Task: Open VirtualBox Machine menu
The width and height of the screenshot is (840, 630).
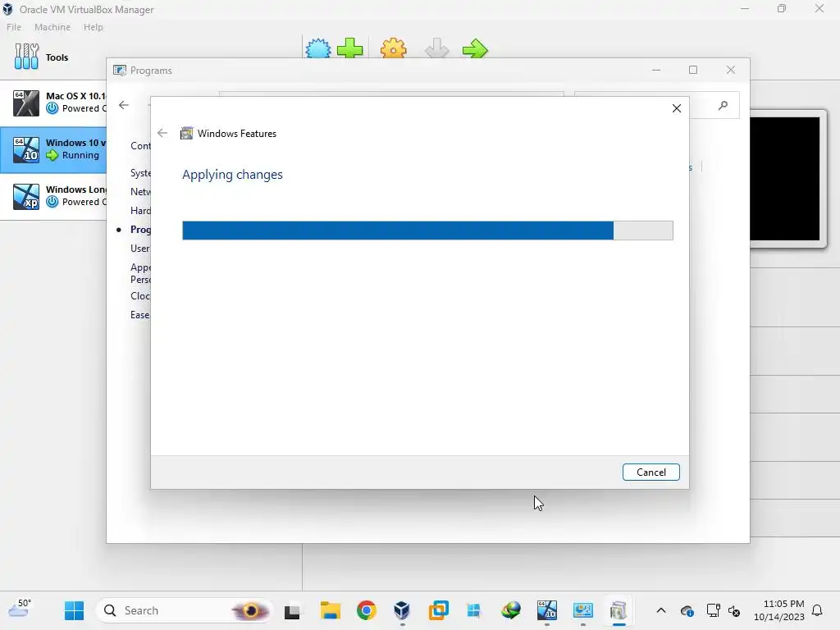Action: [x=52, y=27]
